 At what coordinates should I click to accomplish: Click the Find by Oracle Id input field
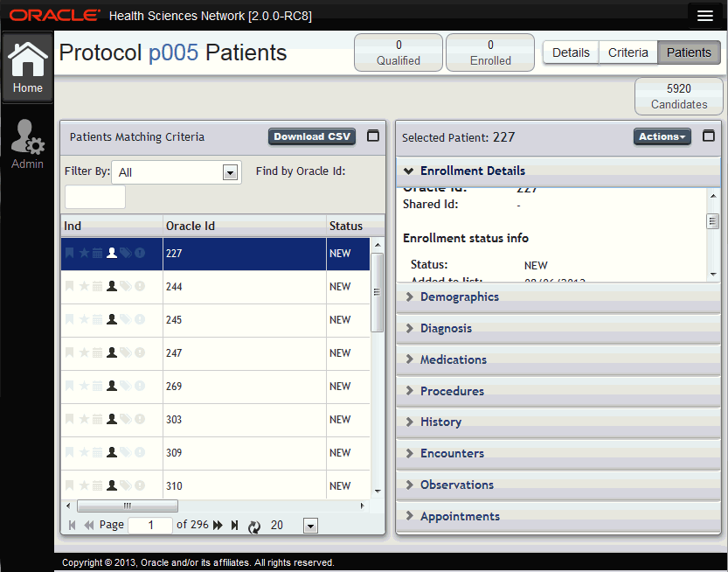(x=95, y=197)
